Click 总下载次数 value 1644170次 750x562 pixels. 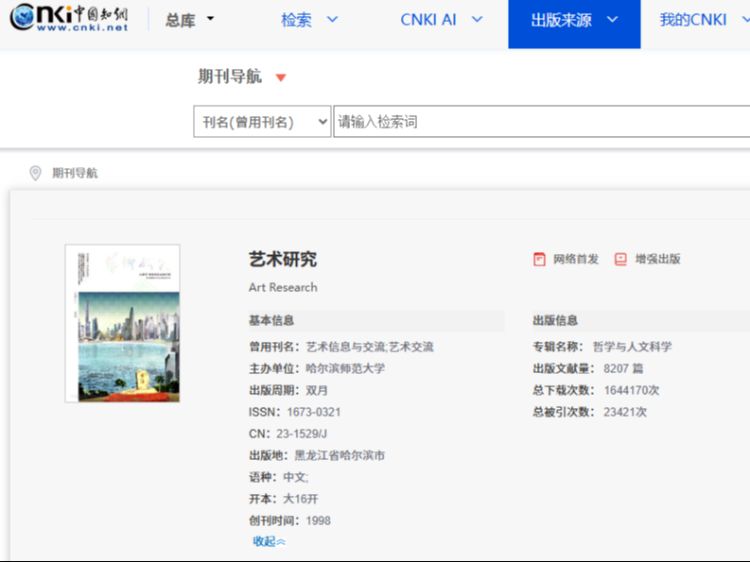[x=631, y=390]
